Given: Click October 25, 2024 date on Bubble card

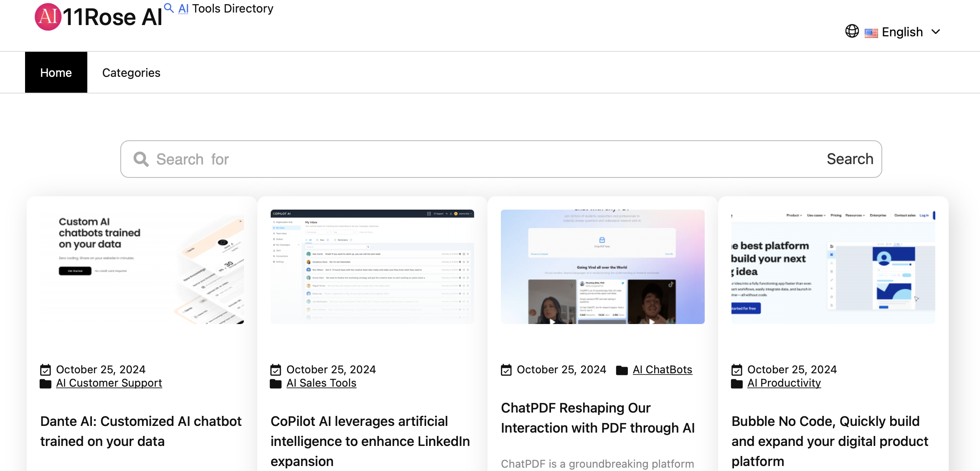Looking at the screenshot, I should 792,370.
